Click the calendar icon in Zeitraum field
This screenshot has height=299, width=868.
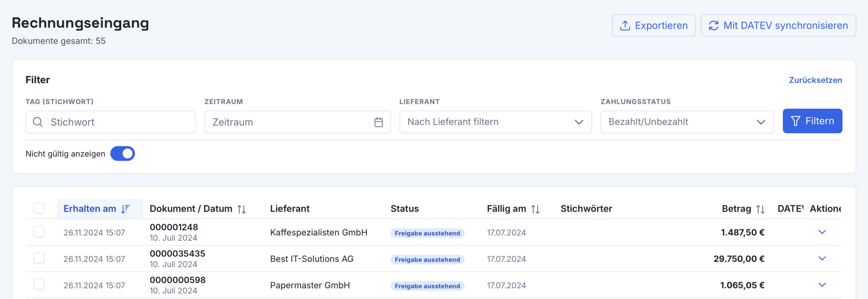coord(378,122)
